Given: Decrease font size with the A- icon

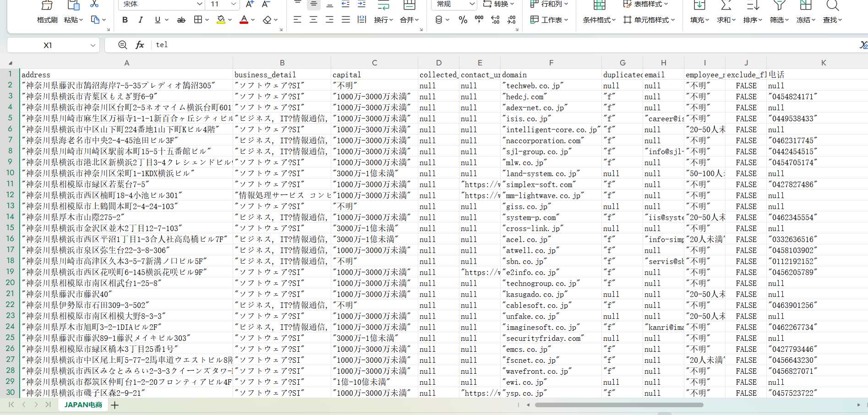Looking at the screenshot, I should click(x=266, y=4).
